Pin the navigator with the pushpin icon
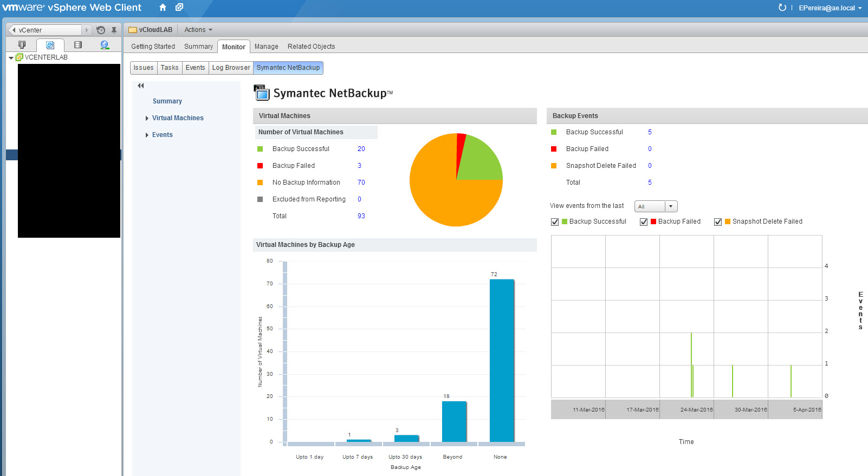The image size is (868, 476). 114,30
